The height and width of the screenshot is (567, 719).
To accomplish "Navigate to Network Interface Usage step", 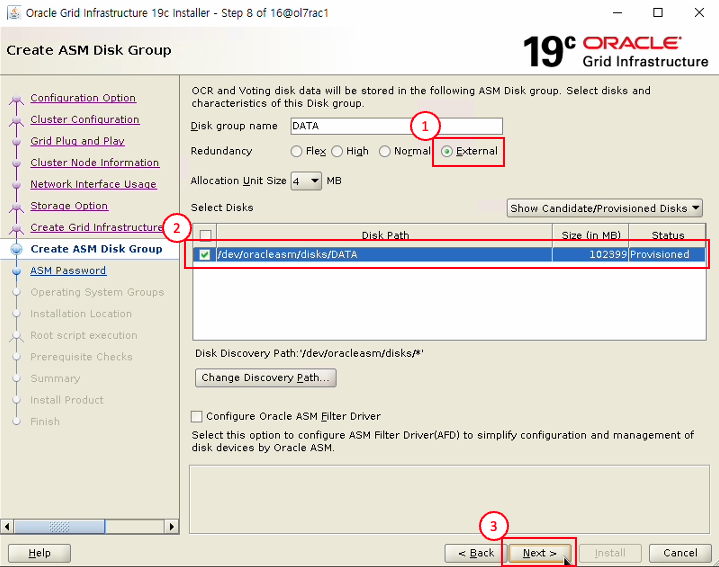I will 94,184.
